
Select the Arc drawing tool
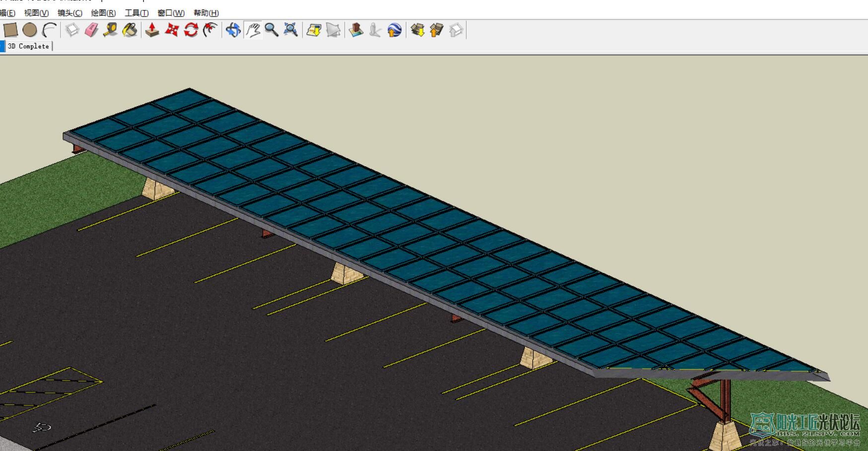[x=49, y=30]
